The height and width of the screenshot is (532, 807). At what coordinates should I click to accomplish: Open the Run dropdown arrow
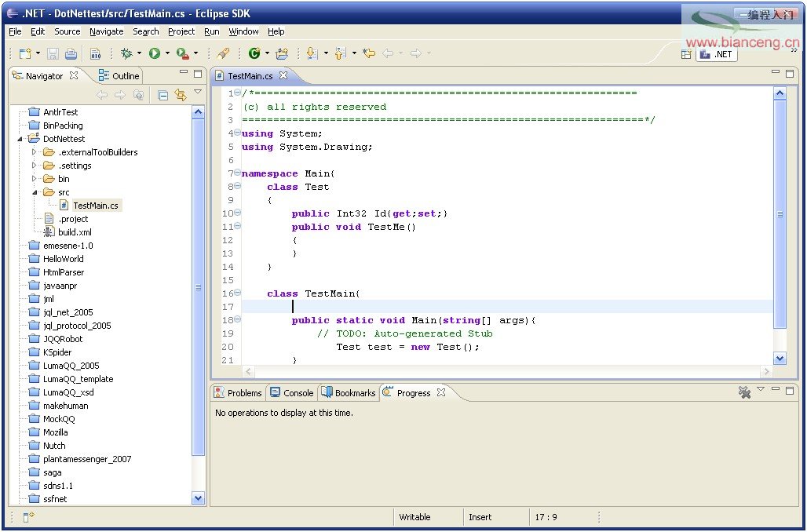(x=167, y=53)
